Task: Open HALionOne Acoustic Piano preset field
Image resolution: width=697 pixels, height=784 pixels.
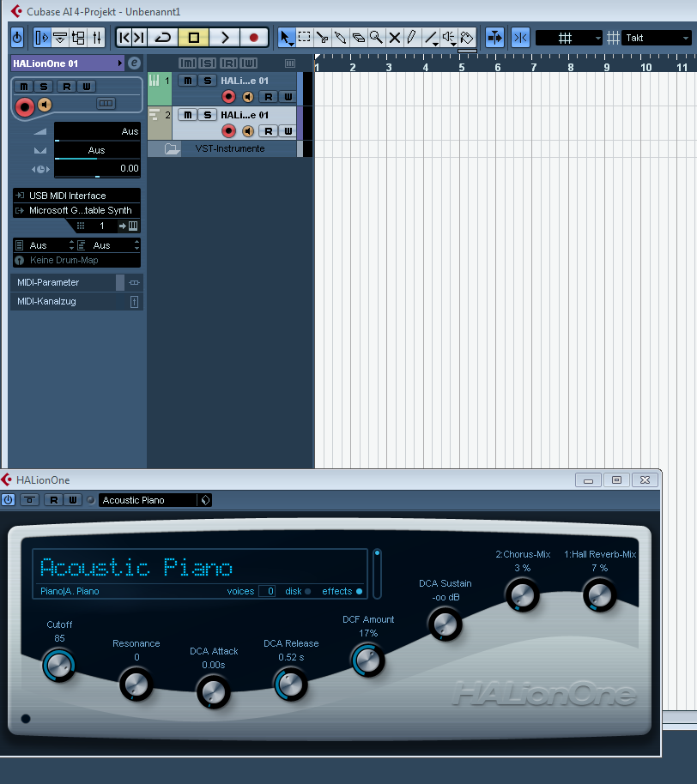Action: tap(148, 500)
